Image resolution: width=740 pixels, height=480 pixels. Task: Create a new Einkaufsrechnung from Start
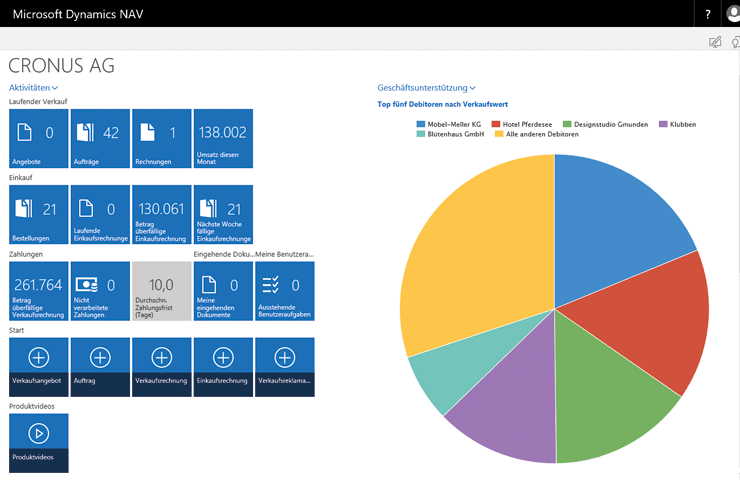pyautogui.click(x=223, y=366)
